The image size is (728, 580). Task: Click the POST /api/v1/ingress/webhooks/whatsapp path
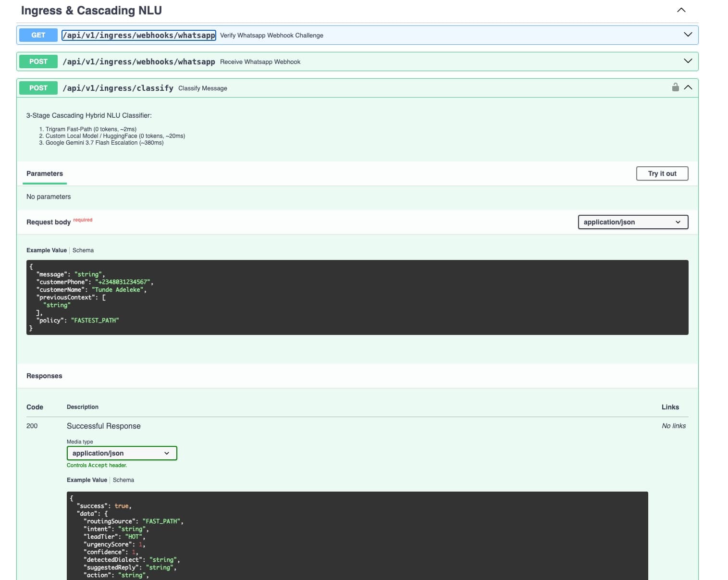click(x=139, y=62)
